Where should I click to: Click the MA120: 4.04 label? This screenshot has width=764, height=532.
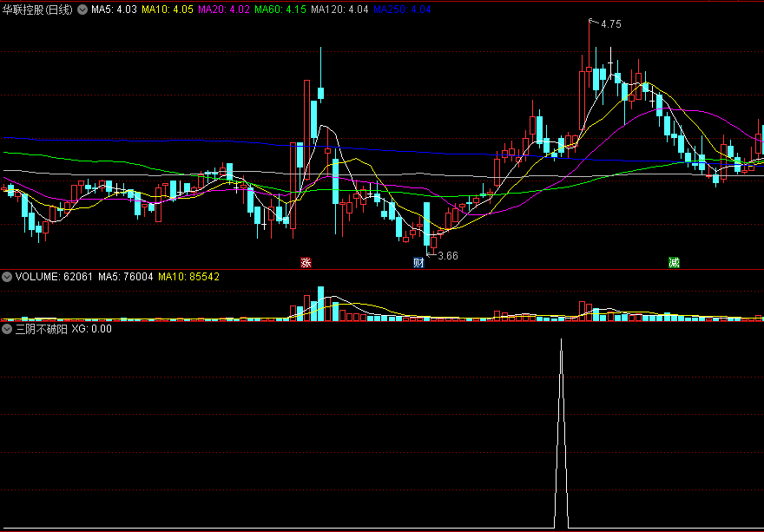click(339, 10)
